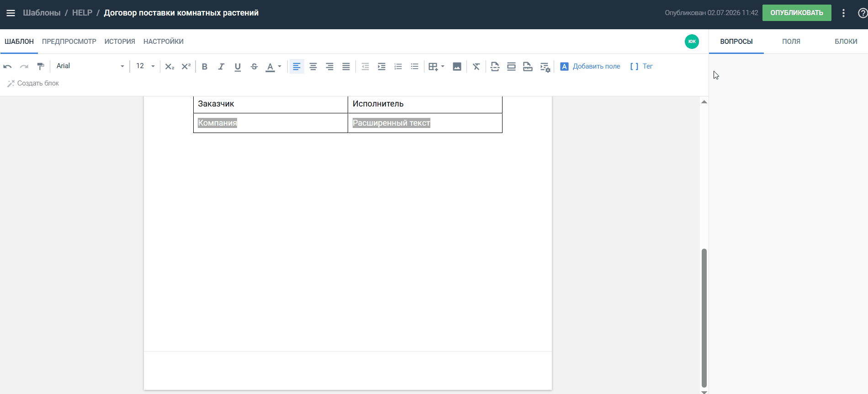Align text to the left
868x394 pixels.
pyautogui.click(x=296, y=67)
